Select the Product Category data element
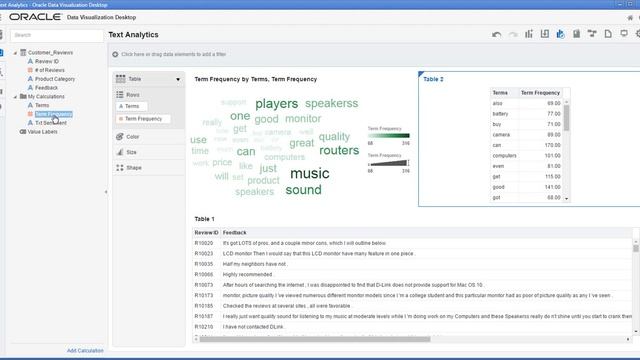 [55, 79]
